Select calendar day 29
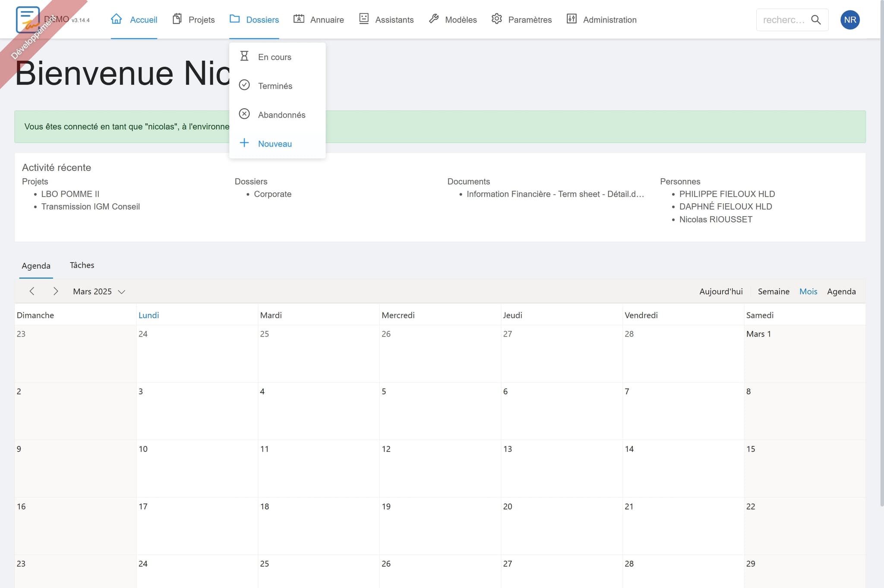Screen dimensions: 884x588 click(x=805, y=571)
